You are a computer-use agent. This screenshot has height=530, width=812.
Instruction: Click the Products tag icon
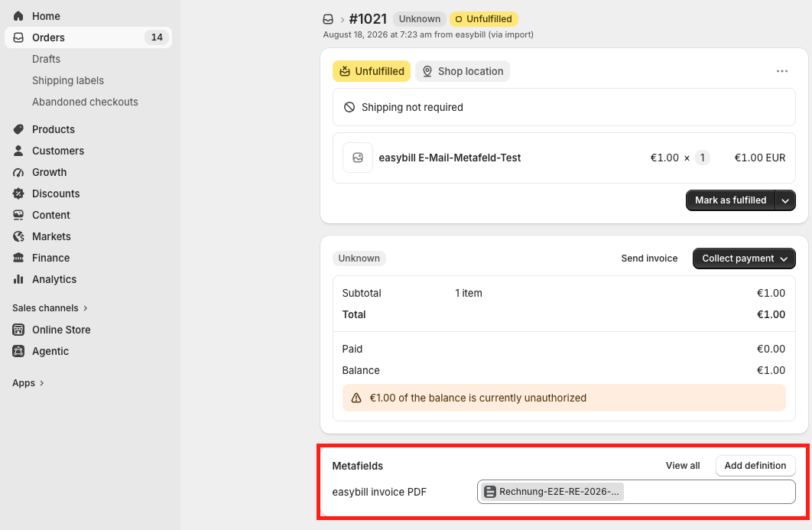pyautogui.click(x=18, y=129)
